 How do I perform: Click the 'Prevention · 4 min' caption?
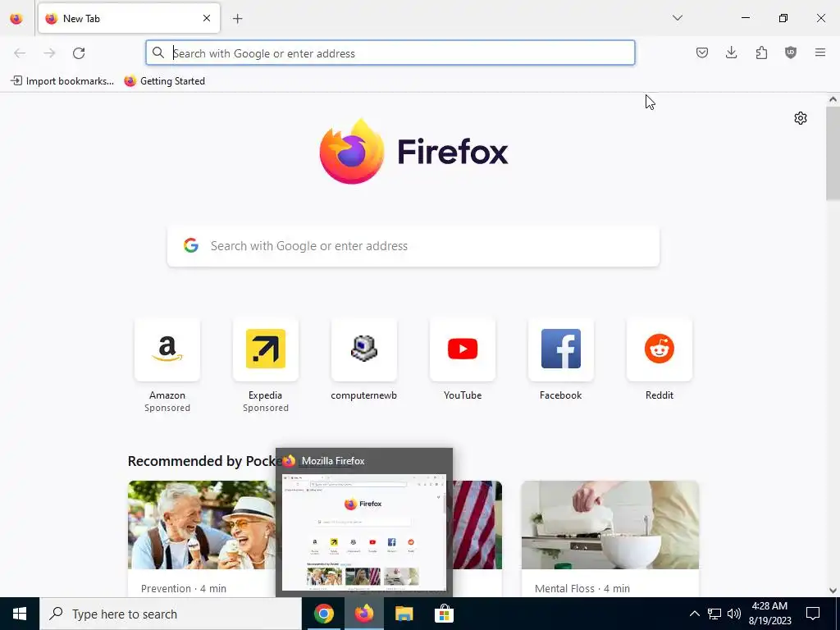click(183, 588)
